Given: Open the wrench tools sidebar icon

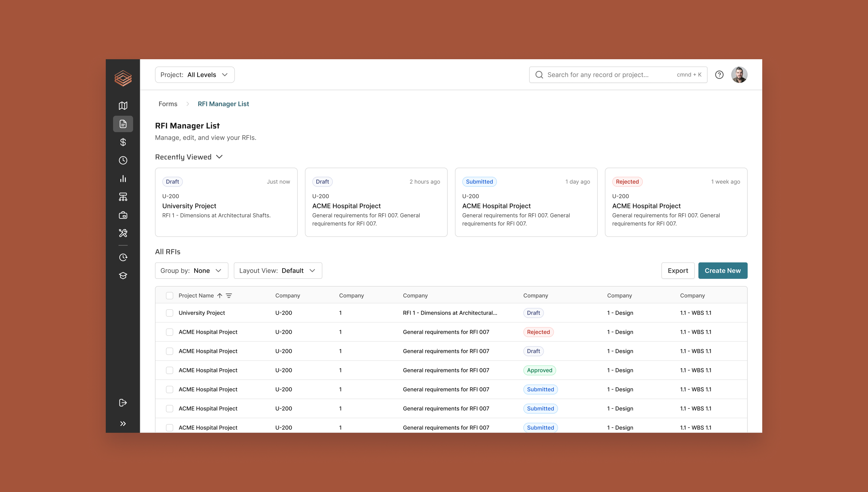Looking at the screenshot, I should tap(123, 233).
